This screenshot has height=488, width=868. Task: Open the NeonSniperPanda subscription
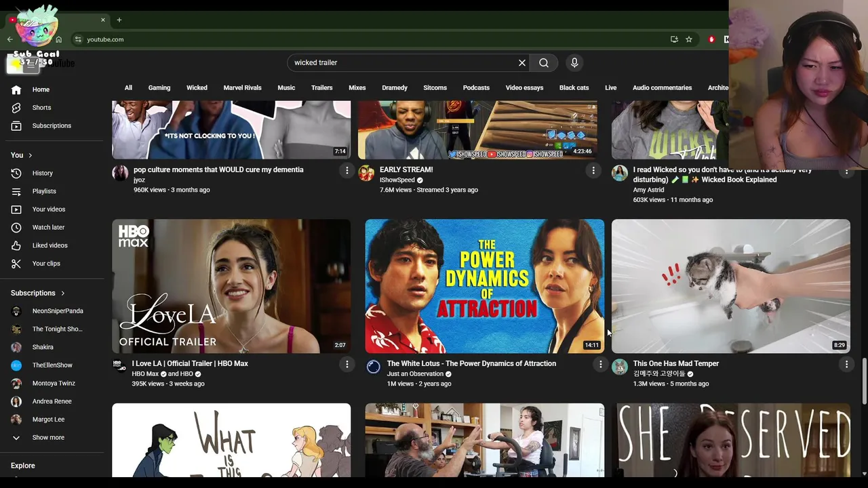pos(58,311)
